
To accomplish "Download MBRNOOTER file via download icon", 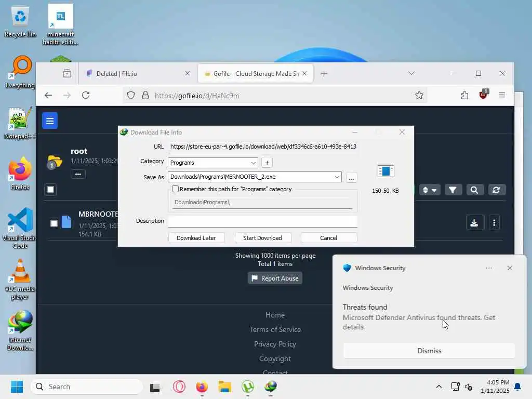I will tap(474, 222).
